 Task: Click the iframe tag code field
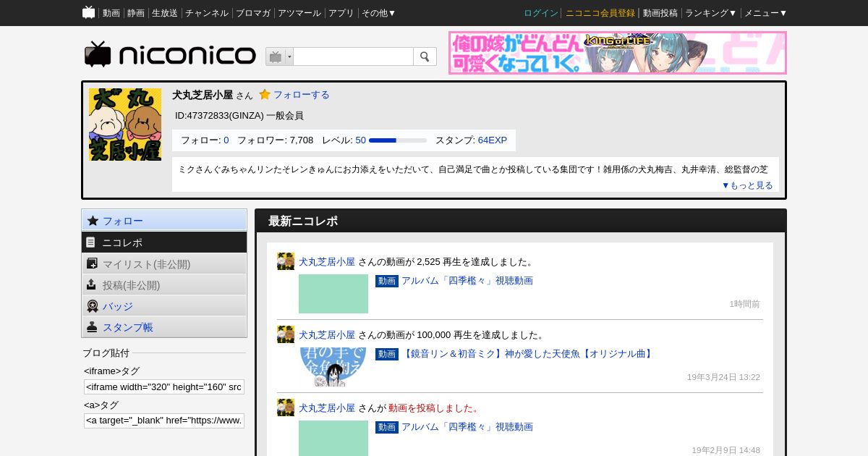(x=164, y=387)
